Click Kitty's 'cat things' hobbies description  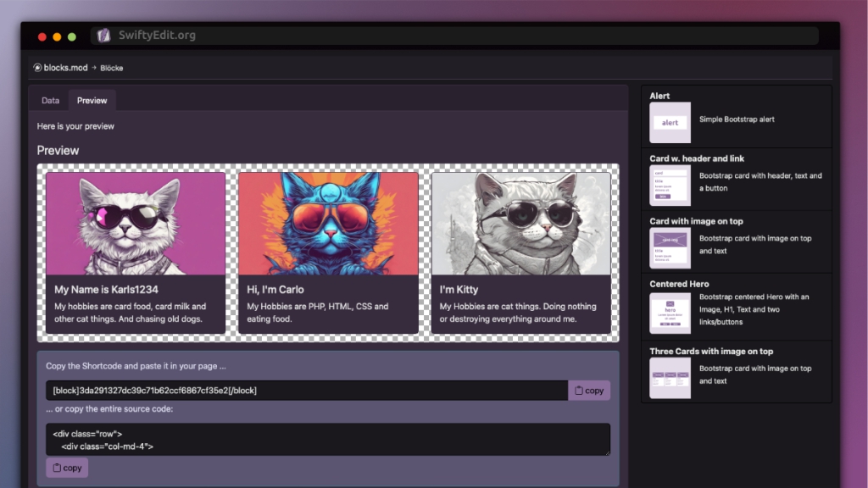tap(518, 313)
